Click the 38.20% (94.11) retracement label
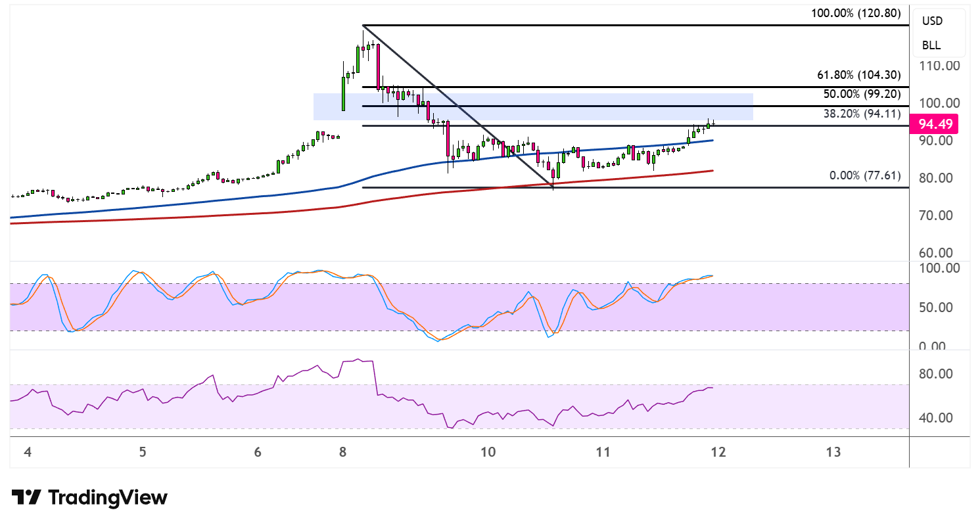The height and width of the screenshot is (527, 980). tap(862, 114)
